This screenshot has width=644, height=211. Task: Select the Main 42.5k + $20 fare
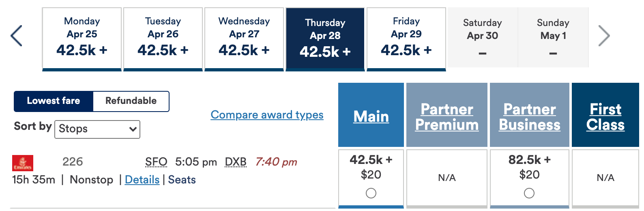pos(371,193)
